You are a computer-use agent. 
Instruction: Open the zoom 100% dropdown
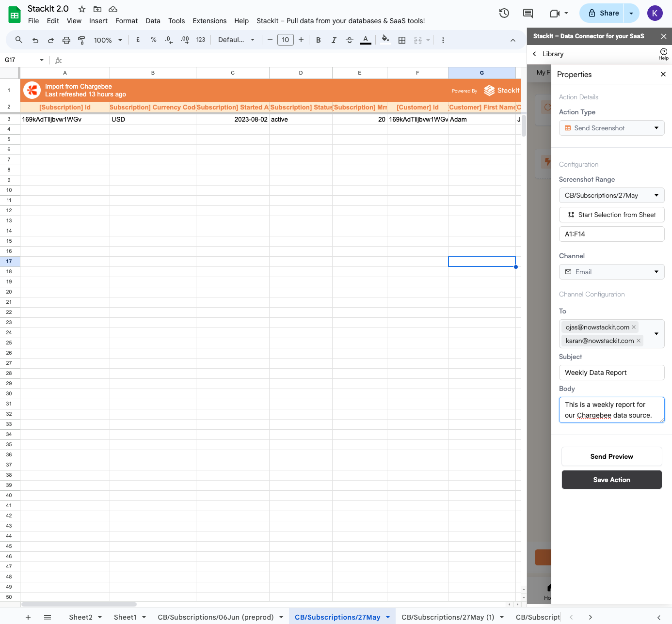(x=108, y=40)
